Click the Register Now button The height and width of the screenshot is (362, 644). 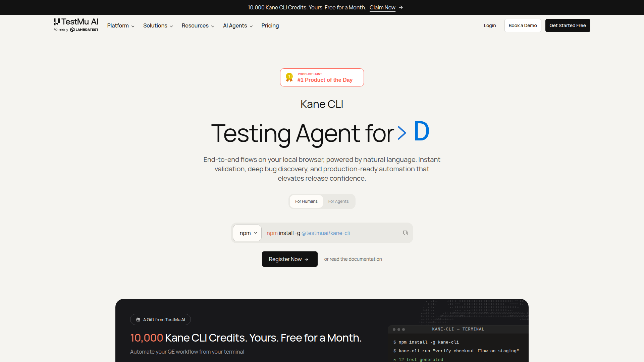(x=289, y=259)
